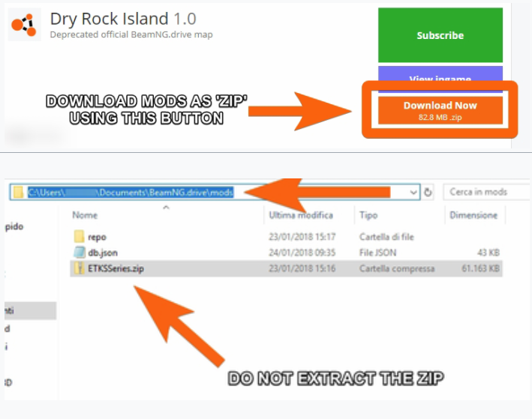Click 'Deprecated official BeamNG.drive map' subtitle
532x419 pixels.
(131, 34)
